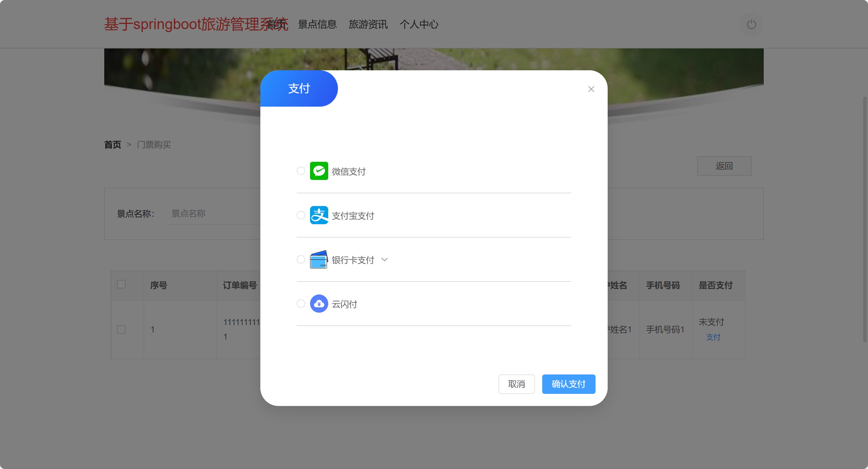Select the 支付宝支付 radio button
The height and width of the screenshot is (469, 868).
(x=301, y=215)
